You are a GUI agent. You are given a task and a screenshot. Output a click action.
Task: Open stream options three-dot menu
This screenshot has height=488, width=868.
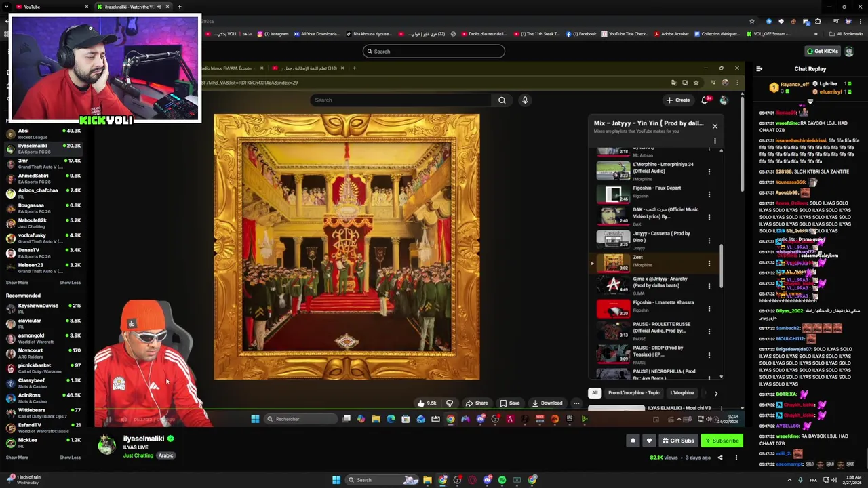(x=736, y=457)
